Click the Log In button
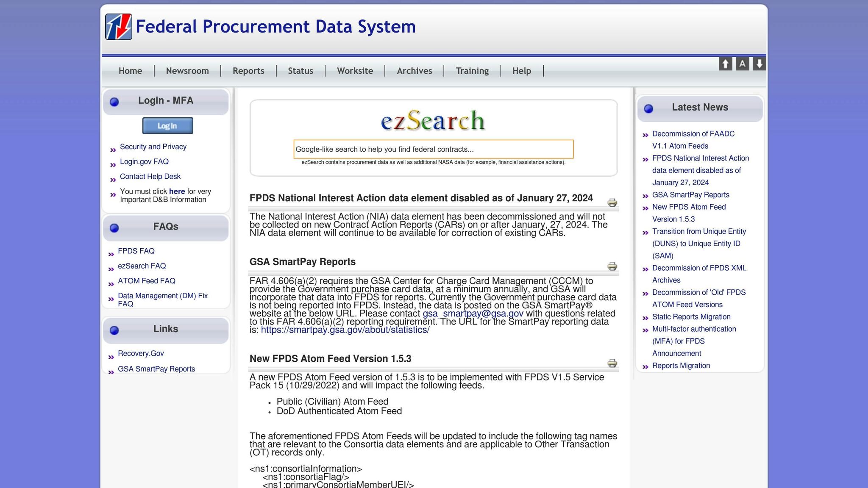The width and height of the screenshot is (868, 488). pos(167,126)
